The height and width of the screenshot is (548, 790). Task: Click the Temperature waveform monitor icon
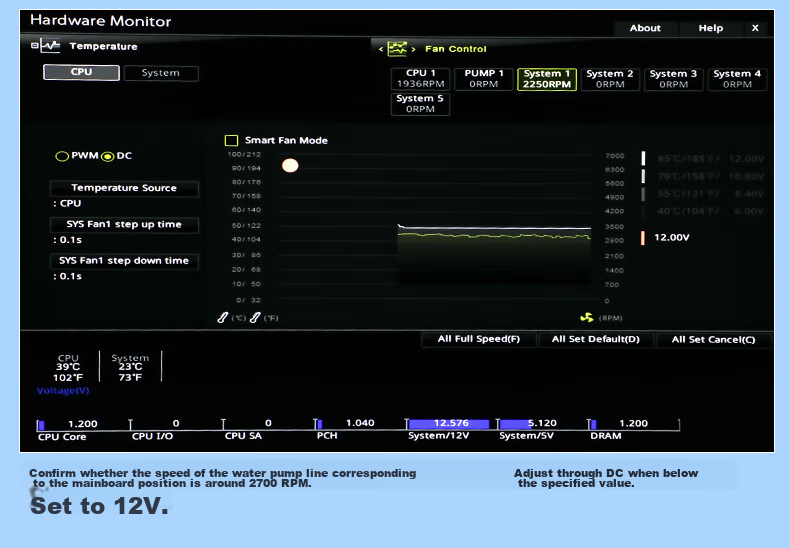pyautogui.click(x=50, y=46)
